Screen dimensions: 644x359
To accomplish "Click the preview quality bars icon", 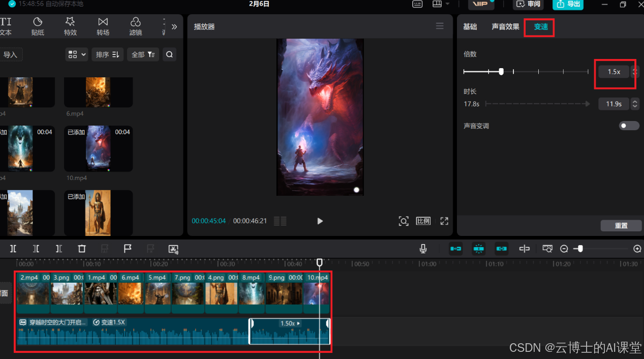I will point(280,221).
